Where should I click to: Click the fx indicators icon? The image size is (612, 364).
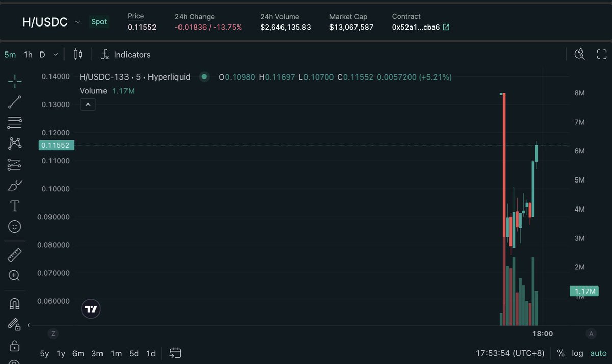(x=105, y=55)
